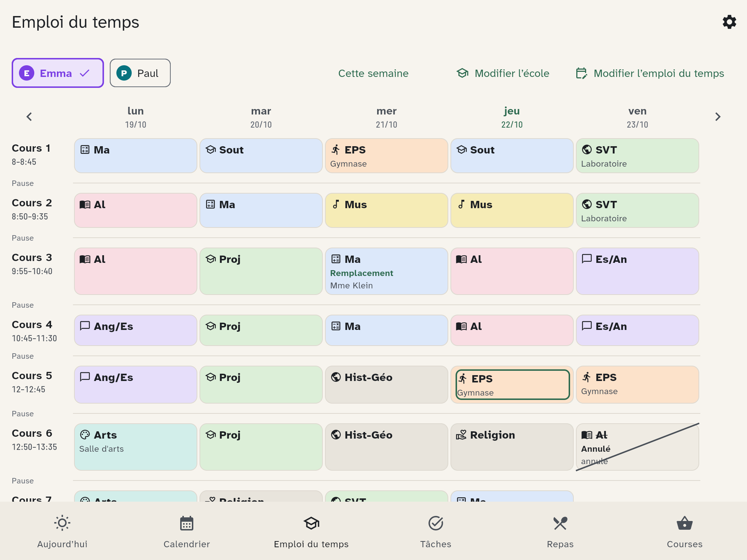
Task: Select jeu 22/10 column header
Action: (x=512, y=117)
